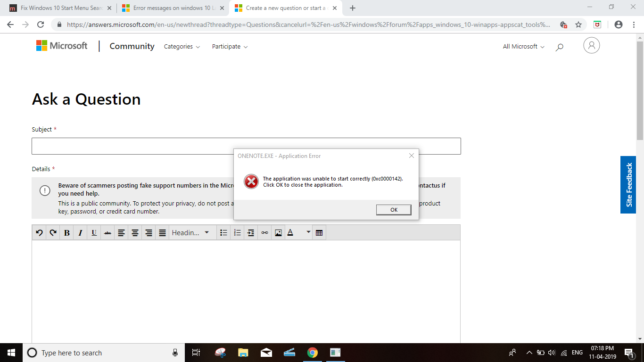The width and height of the screenshot is (644, 362).
Task: Increase indent of the text
Action: click(251, 232)
